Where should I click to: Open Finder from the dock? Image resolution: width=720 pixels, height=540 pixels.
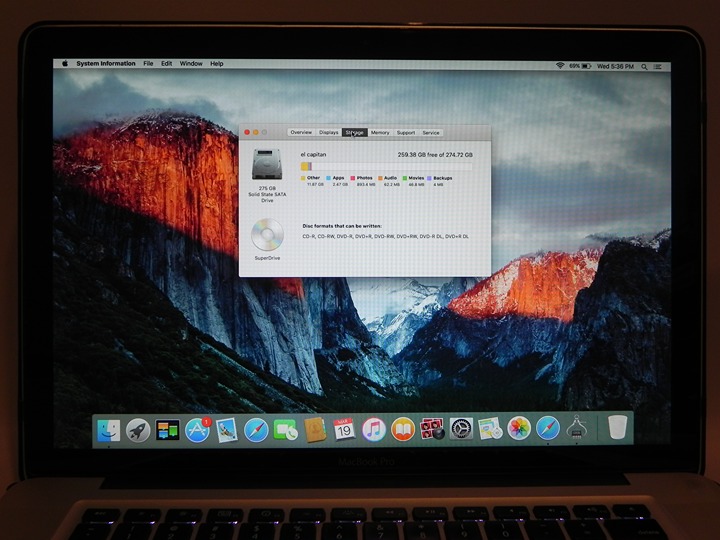pyautogui.click(x=109, y=430)
